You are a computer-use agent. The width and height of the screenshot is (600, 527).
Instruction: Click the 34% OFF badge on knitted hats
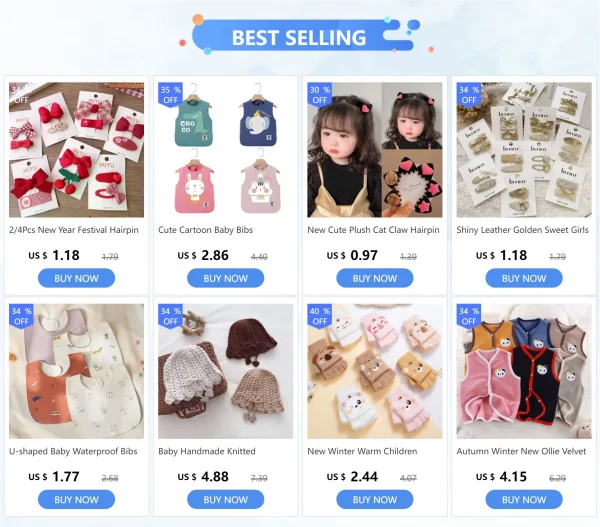tap(170, 316)
